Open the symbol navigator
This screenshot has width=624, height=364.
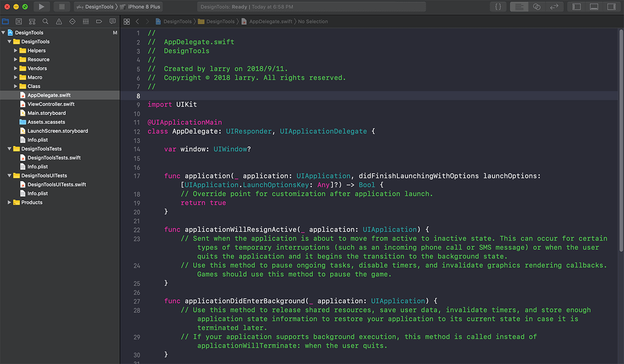point(32,21)
